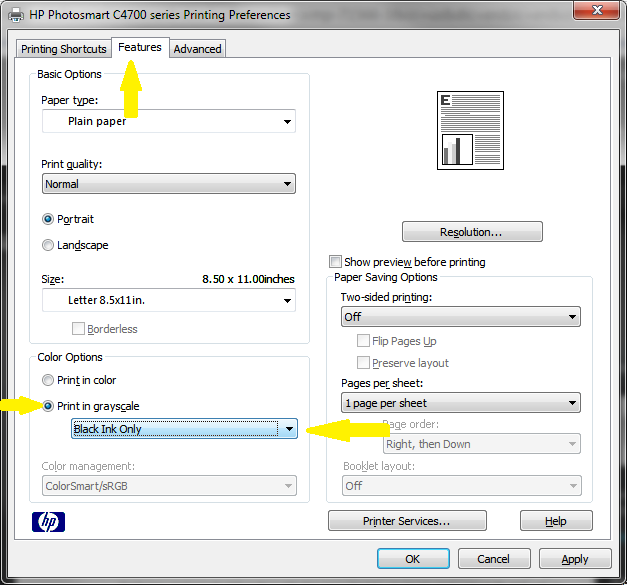Click the page layout preview thumbnail
Image resolution: width=627 pixels, height=585 pixels.
470,130
